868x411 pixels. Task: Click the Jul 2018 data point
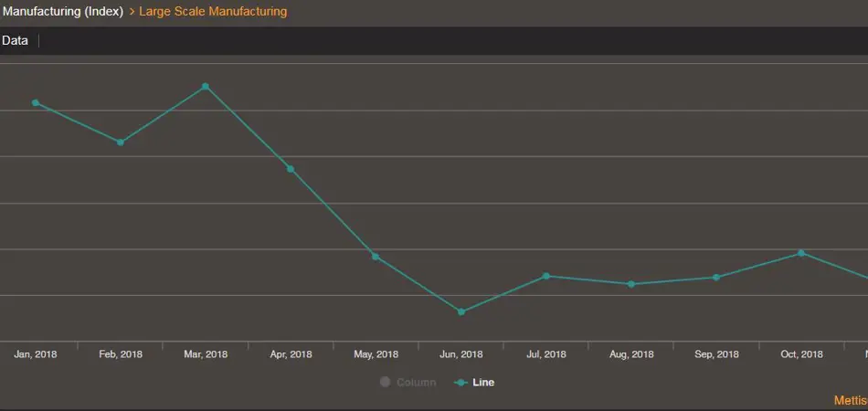pos(546,276)
